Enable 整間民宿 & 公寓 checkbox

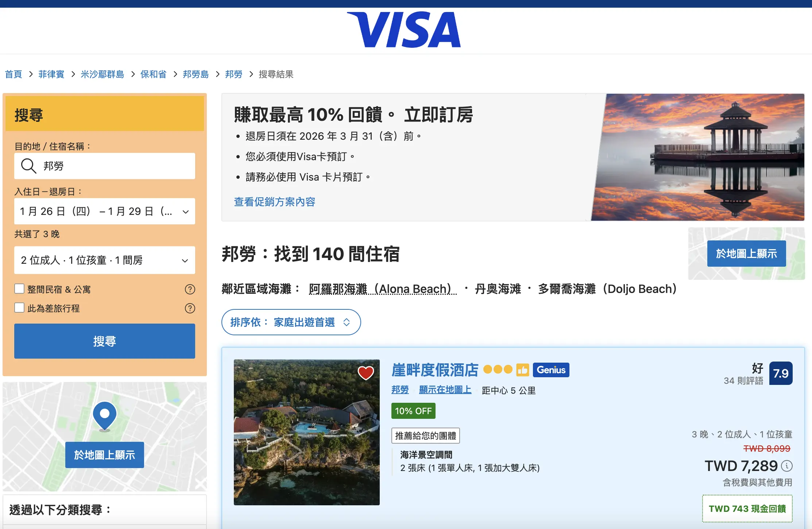click(x=19, y=289)
